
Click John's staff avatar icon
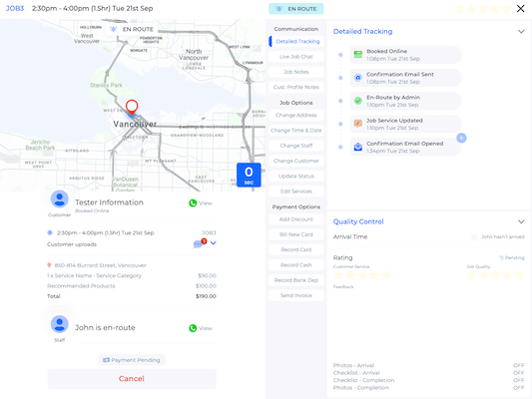[59, 324]
